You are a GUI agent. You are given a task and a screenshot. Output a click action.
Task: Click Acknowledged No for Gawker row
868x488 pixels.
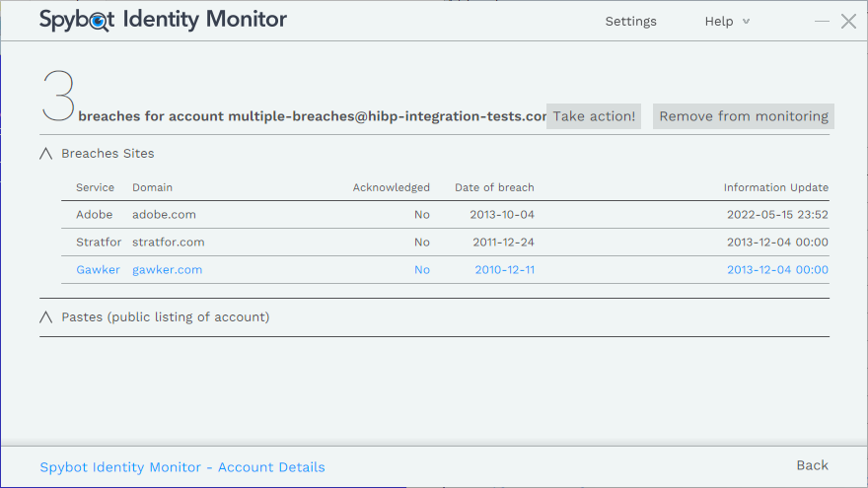click(x=422, y=270)
